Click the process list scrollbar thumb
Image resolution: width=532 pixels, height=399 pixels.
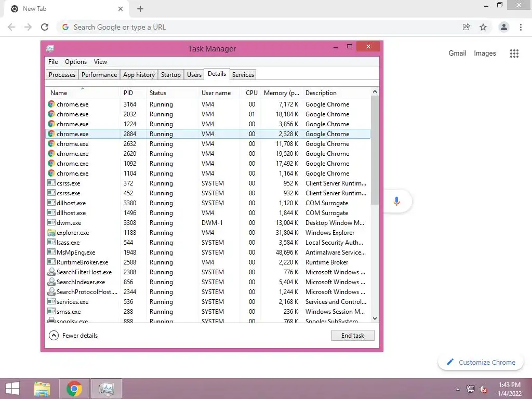(375, 150)
